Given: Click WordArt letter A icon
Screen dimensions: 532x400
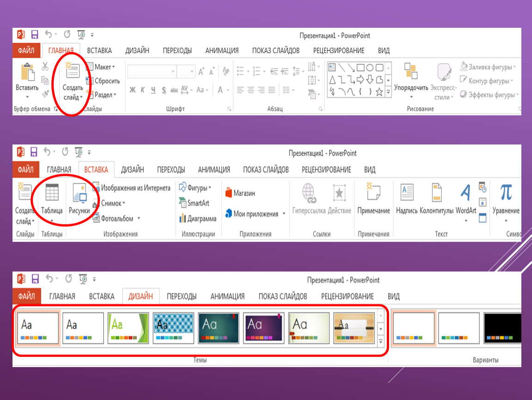Looking at the screenshot, I should tap(466, 193).
